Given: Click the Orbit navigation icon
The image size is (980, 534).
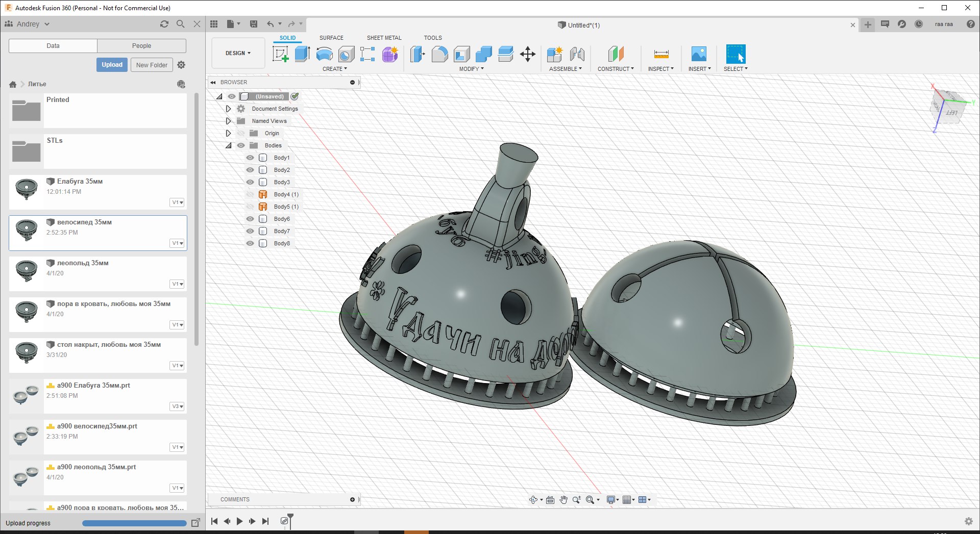Looking at the screenshot, I should 534,500.
